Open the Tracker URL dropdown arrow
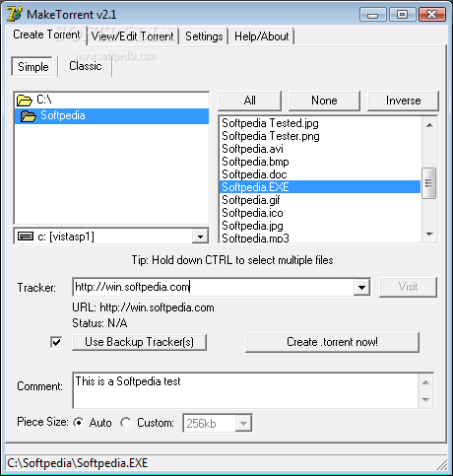 [361, 288]
